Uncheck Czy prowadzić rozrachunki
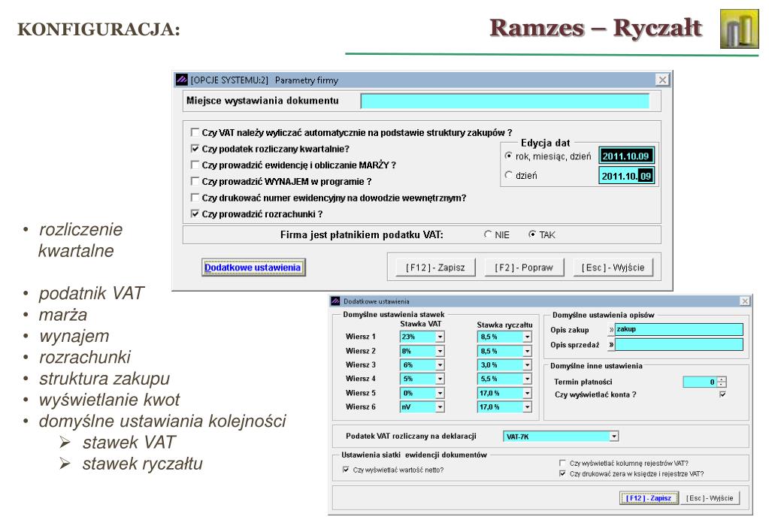 [x=195, y=214]
